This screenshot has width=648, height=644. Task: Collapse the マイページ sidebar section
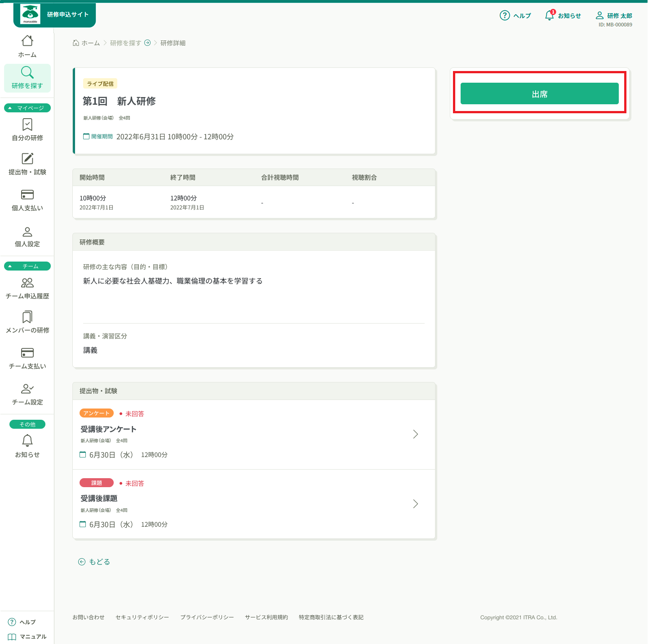pos(27,108)
